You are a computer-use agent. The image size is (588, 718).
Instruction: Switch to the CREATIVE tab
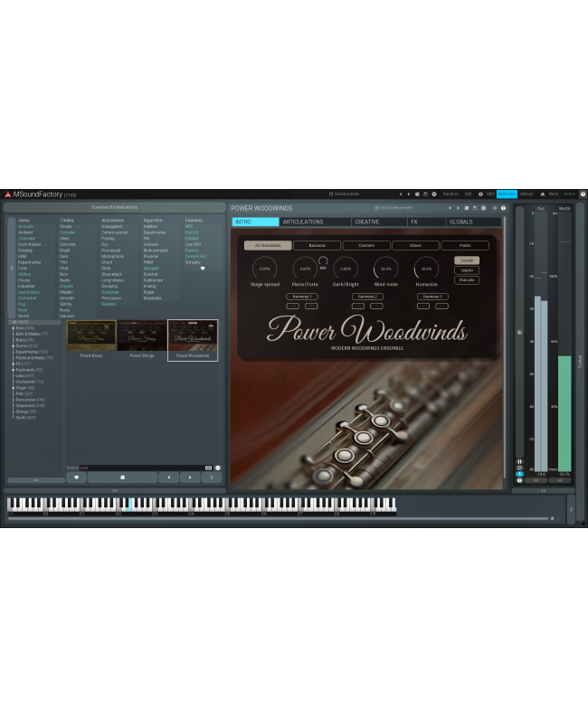tap(379, 222)
